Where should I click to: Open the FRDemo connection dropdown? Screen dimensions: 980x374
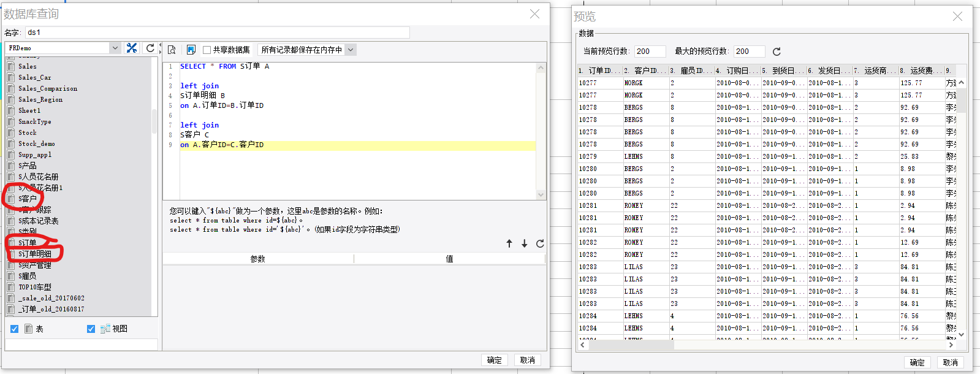click(x=115, y=48)
